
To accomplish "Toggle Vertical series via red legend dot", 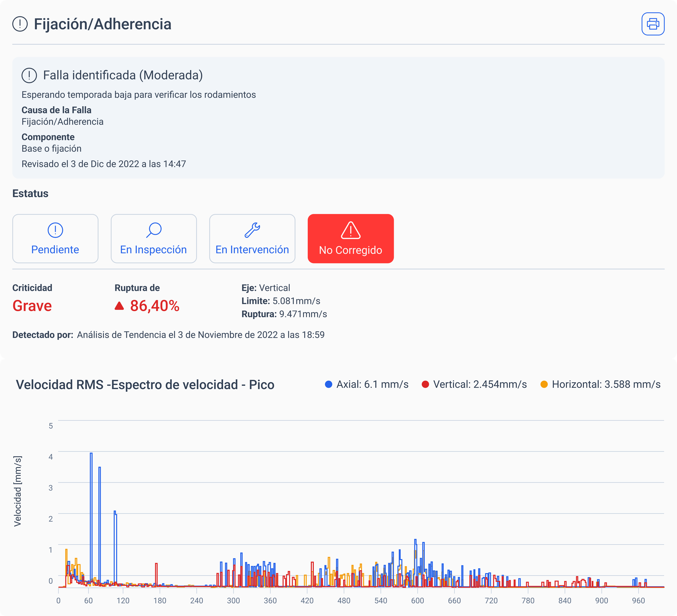I will tap(425, 384).
